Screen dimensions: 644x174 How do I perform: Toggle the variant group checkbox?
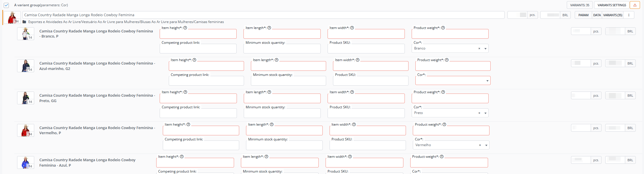(x=6, y=5)
